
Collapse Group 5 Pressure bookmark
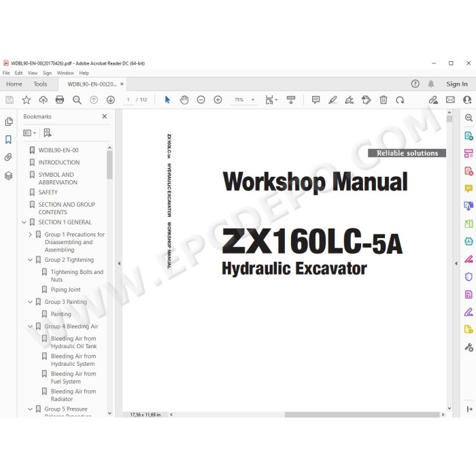pos(30,409)
